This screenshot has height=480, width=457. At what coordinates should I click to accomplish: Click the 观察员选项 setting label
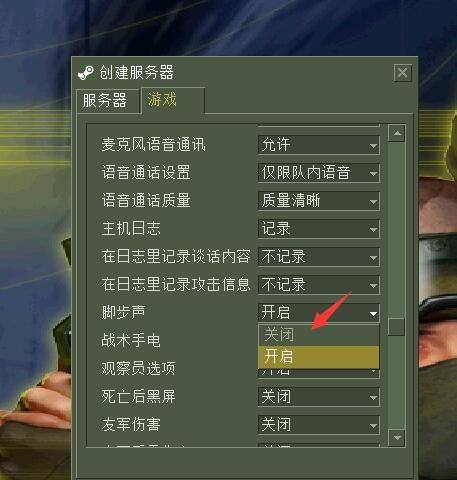(x=138, y=369)
